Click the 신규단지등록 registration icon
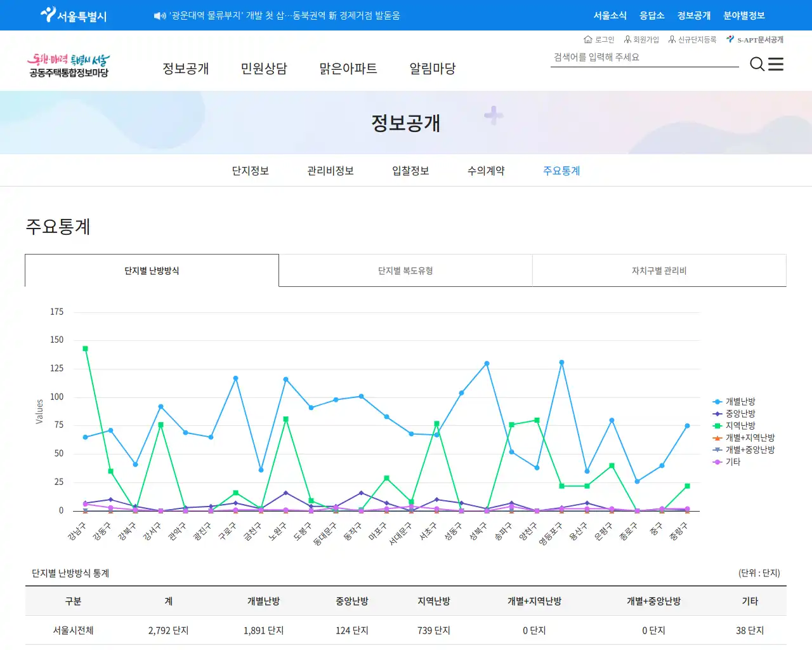Viewport: 812px width, 650px height. pyautogui.click(x=671, y=39)
